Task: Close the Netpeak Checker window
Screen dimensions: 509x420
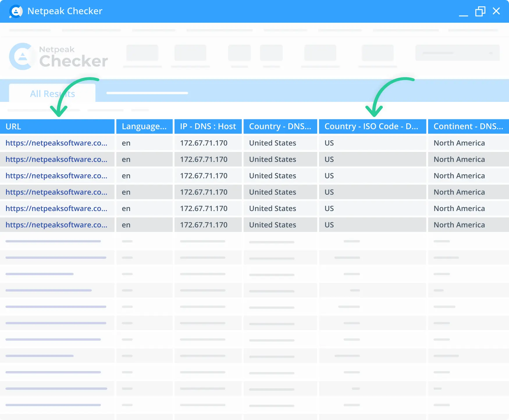Action: click(x=496, y=11)
